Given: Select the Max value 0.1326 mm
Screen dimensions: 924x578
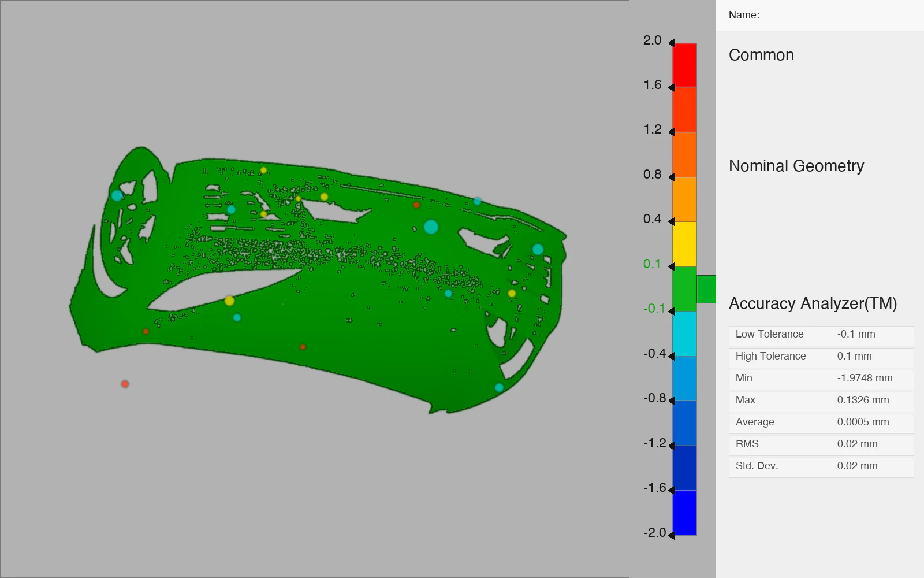Looking at the screenshot, I should (863, 400).
